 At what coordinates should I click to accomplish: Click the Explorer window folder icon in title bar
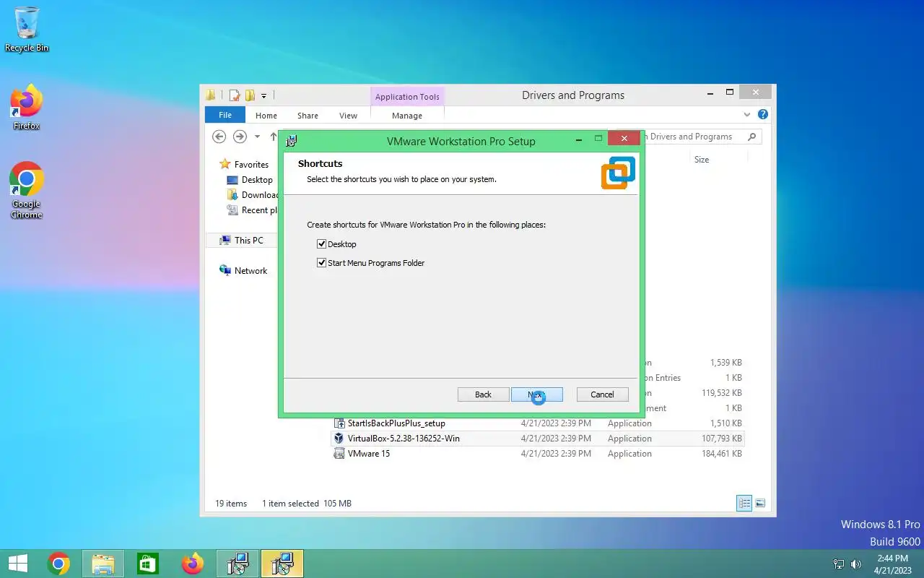pos(210,95)
